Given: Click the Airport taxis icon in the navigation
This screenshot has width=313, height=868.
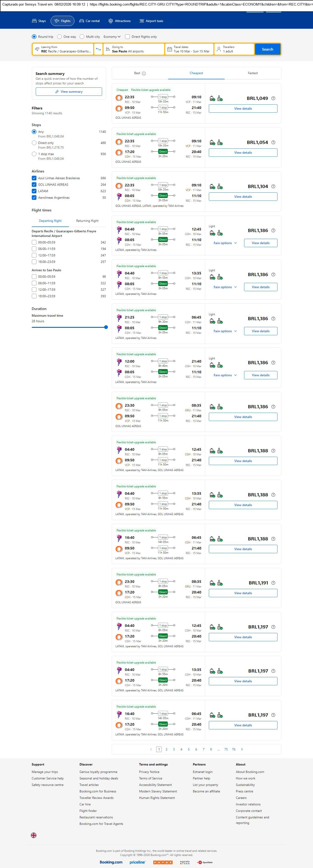Looking at the screenshot, I should [x=142, y=21].
